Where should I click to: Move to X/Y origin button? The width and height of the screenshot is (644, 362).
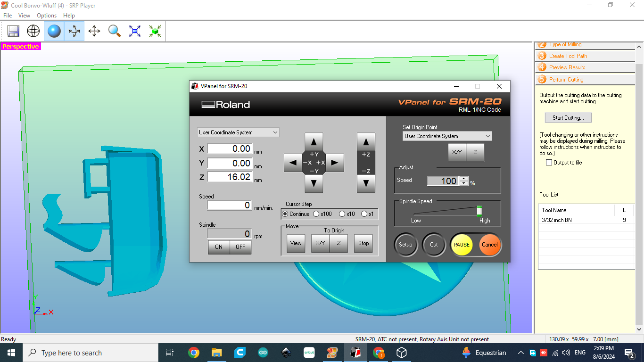coord(320,244)
